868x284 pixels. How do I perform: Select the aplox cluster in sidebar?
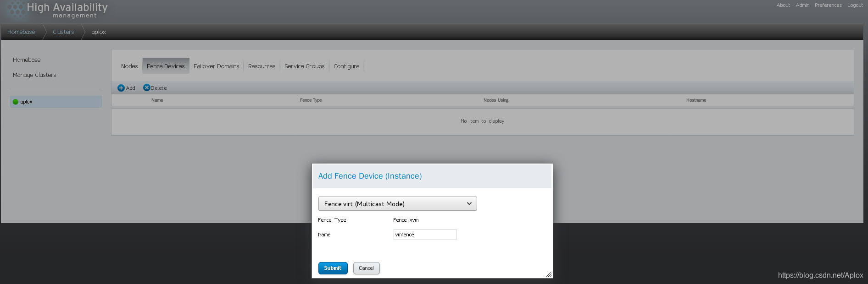56,102
